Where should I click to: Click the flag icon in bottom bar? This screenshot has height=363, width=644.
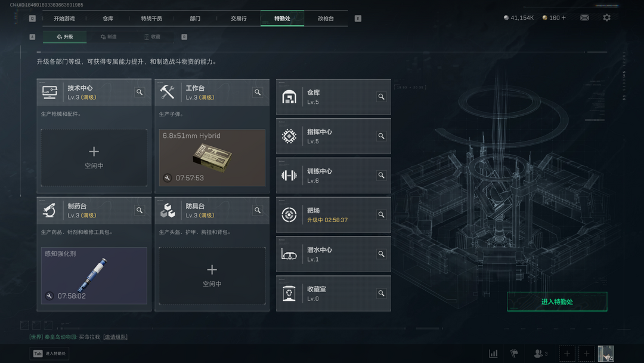[514, 353]
